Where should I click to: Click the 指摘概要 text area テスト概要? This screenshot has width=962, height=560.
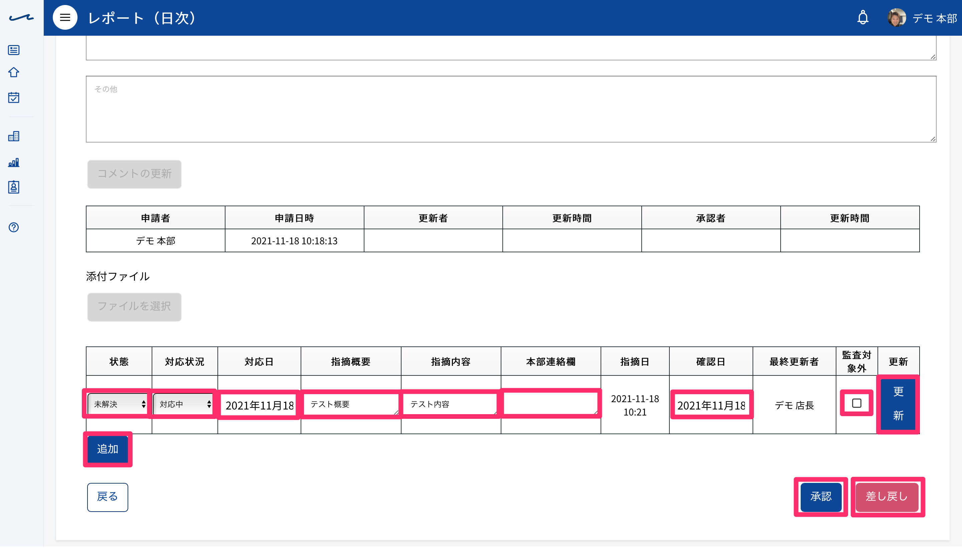pos(351,404)
